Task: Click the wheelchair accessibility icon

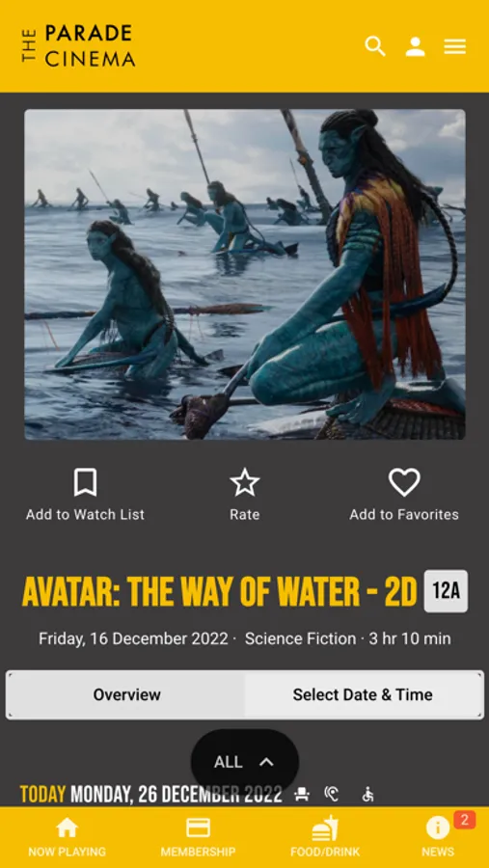Action: [x=367, y=795]
